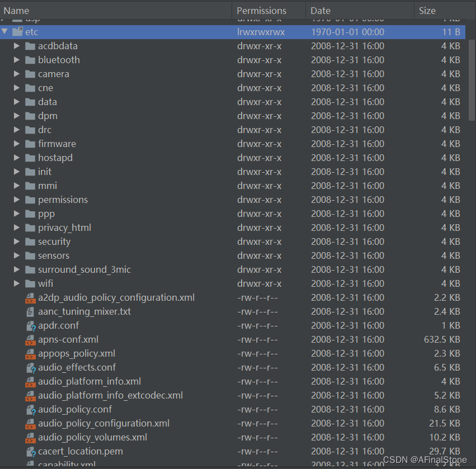Click the vertical scrollbar thumb
Image resolution: width=476 pixels, height=469 pixels.
[472, 80]
